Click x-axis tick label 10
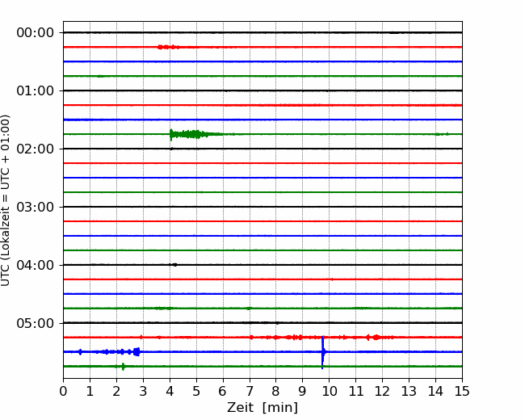Screen dimensions: 525x420 (x=329, y=391)
